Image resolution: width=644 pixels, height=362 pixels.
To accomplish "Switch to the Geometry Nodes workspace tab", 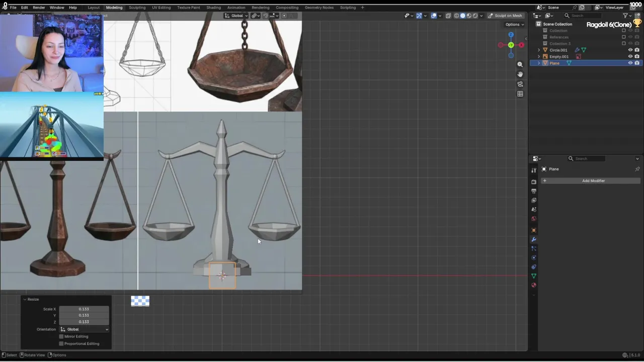I will tap(319, 8).
